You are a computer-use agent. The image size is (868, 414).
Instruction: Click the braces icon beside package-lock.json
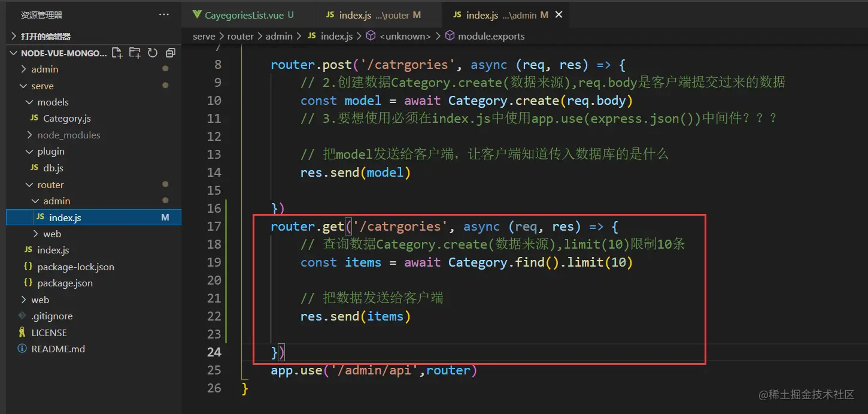click(x=28, y=267)
